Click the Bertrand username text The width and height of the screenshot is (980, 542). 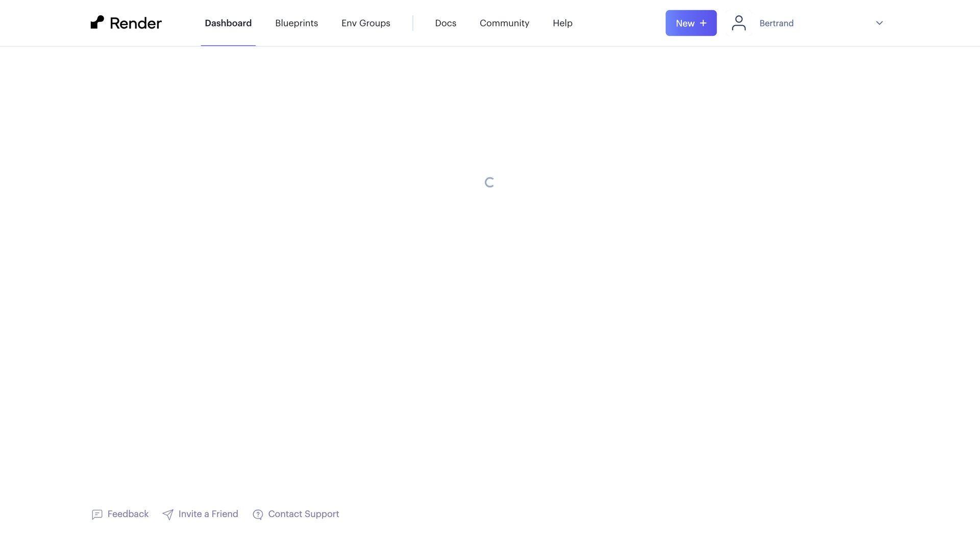[776, 23]
